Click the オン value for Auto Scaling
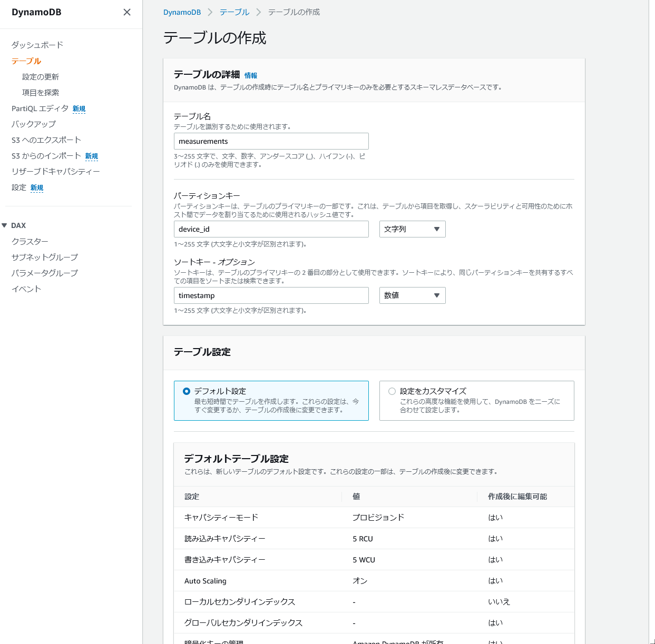The height and width of the screenshot is (644, 655). pyautogui.click(x=360, y=581)
